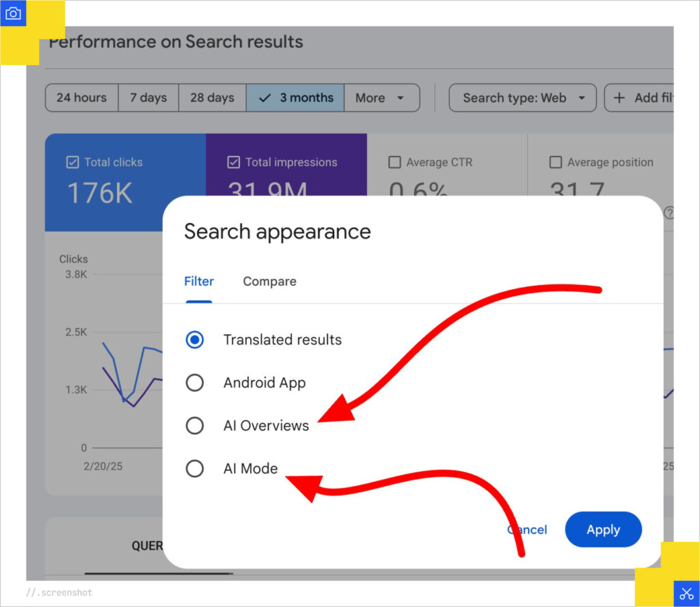700x607 pixels.
Task: Click the scissors icon in the bottom-right corner
Action: (686, 593)
